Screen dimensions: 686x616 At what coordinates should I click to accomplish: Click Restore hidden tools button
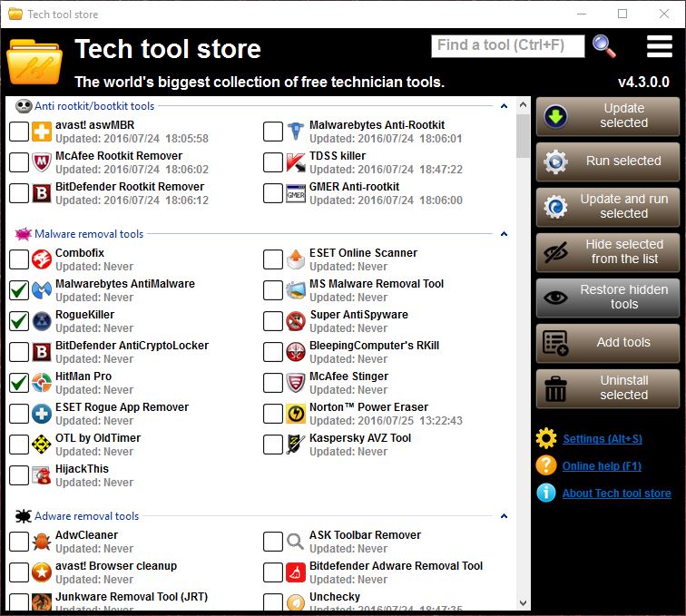pos(608,298)
